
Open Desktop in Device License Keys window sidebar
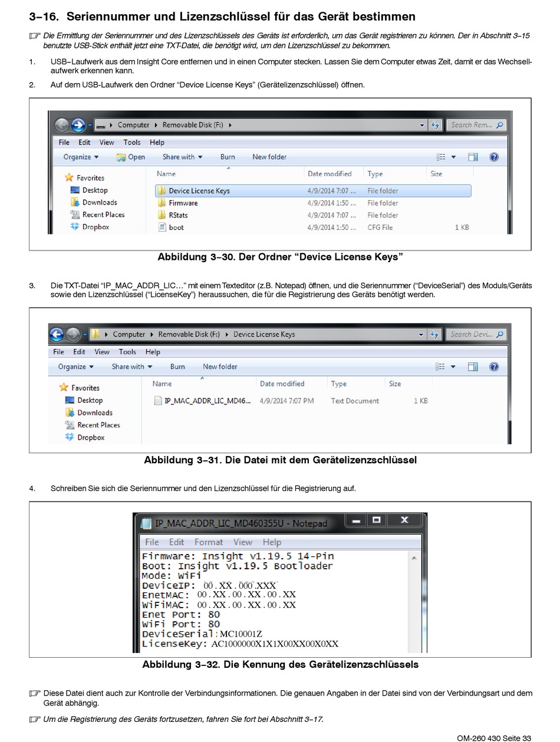[84, 400]
